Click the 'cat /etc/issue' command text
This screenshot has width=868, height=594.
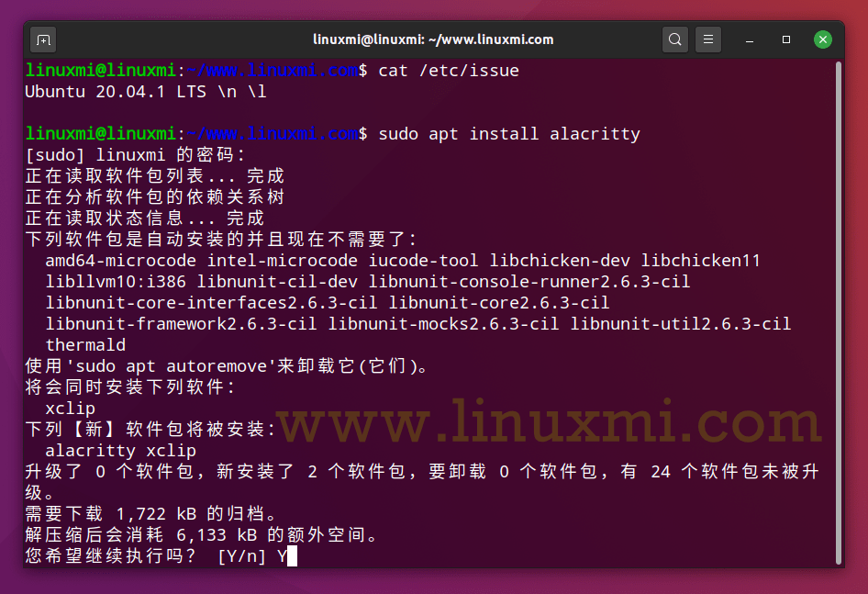click(449, 71)
